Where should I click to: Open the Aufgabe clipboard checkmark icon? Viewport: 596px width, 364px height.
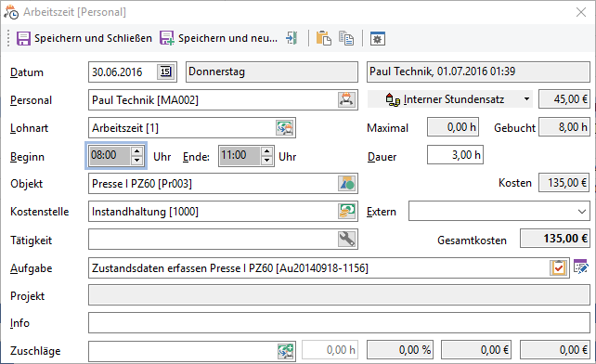[x=558, y=267]
